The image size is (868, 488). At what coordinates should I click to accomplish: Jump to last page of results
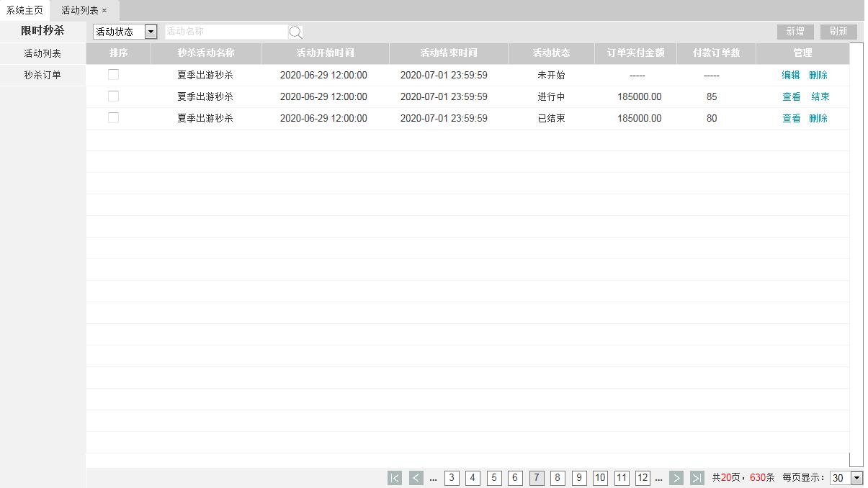coord(697,478)
